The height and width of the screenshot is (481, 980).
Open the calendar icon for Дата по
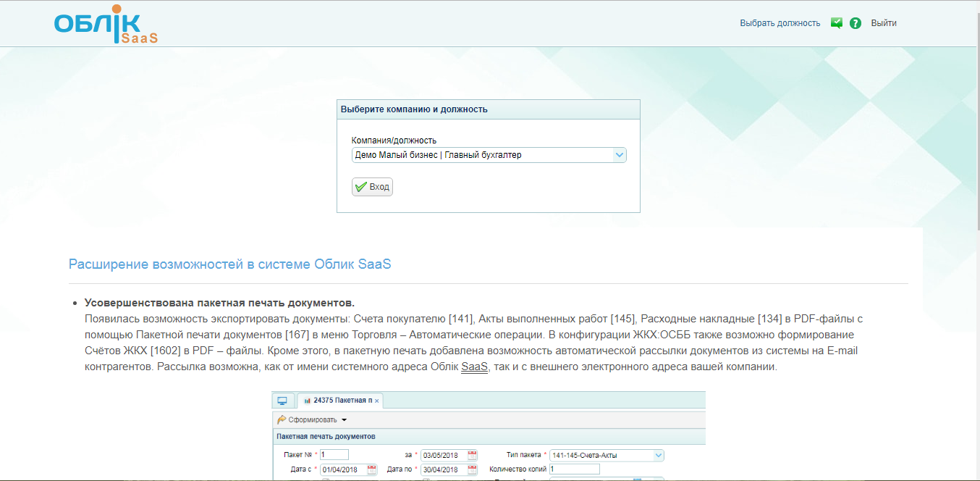tap(473, 469)
